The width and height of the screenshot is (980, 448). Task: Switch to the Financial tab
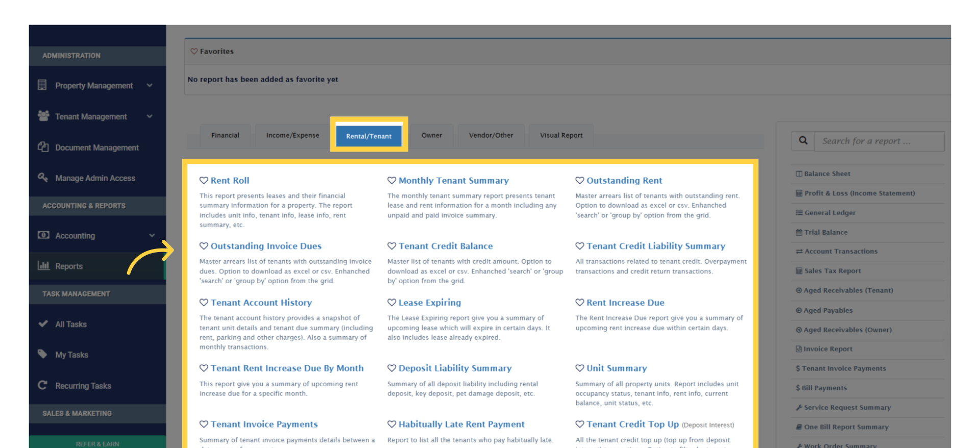[225, 135]
